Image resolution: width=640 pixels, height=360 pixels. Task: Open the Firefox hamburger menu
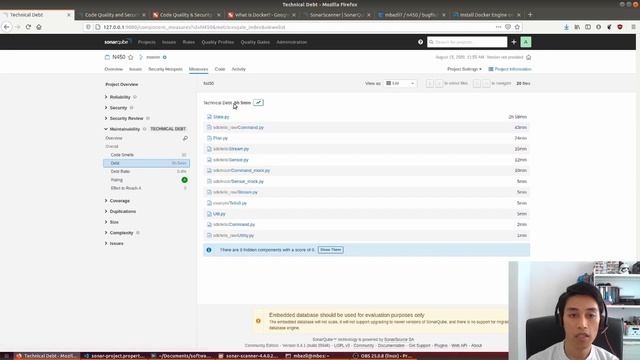[x=633, y=27]
